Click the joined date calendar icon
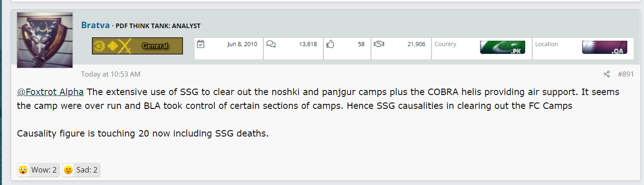 (200, 44)
